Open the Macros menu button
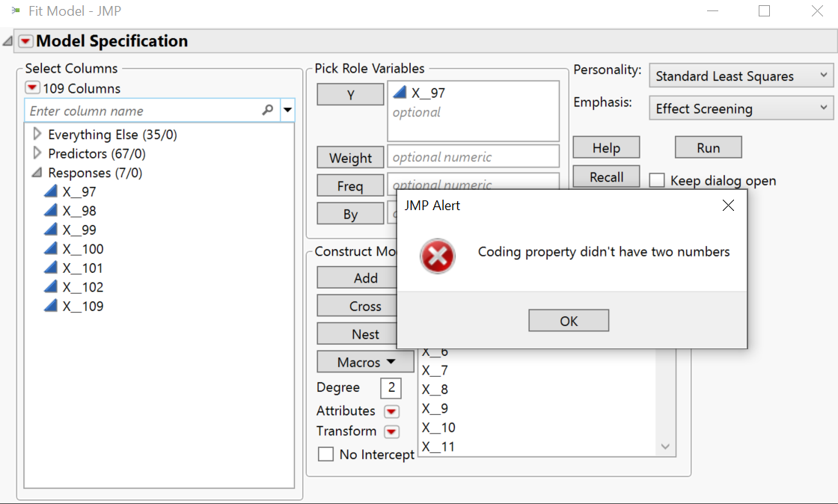 [x=365, y=362]
